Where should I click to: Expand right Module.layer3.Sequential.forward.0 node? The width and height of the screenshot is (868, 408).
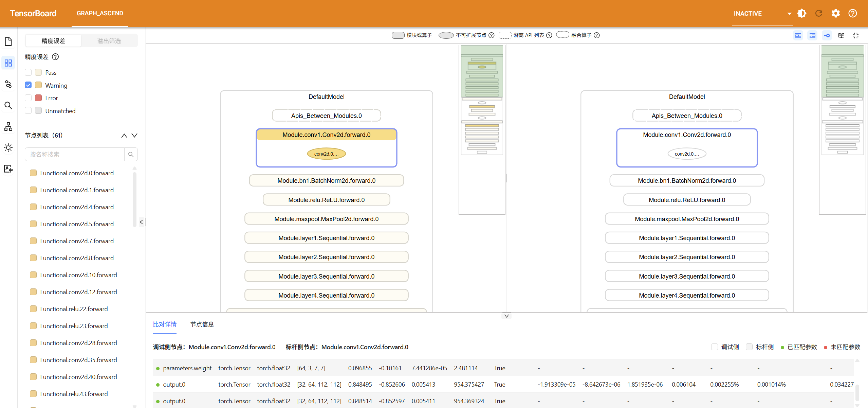click(687, 276)
